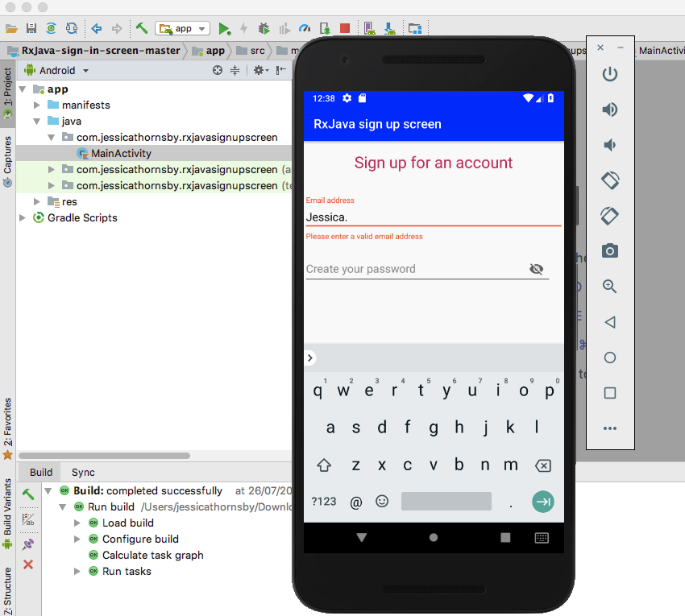Image resolution: width=685 pixels, height=616 pixels.
Task: Tap the backspace key on keyboard
Action: click(x=542, y=465)
